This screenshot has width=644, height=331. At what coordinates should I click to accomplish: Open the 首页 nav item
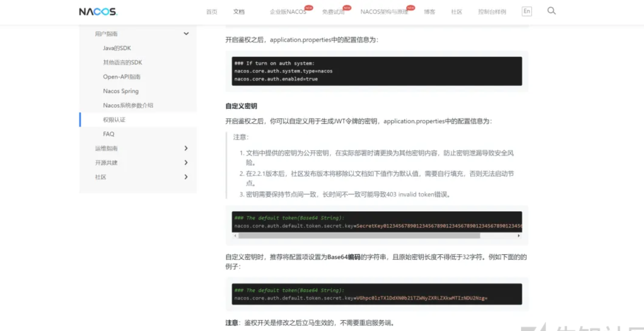211,12
